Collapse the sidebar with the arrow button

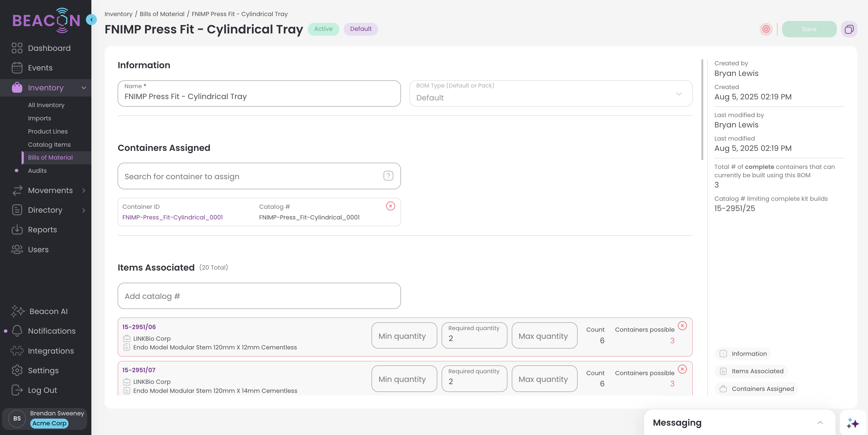tap(91, 20)
